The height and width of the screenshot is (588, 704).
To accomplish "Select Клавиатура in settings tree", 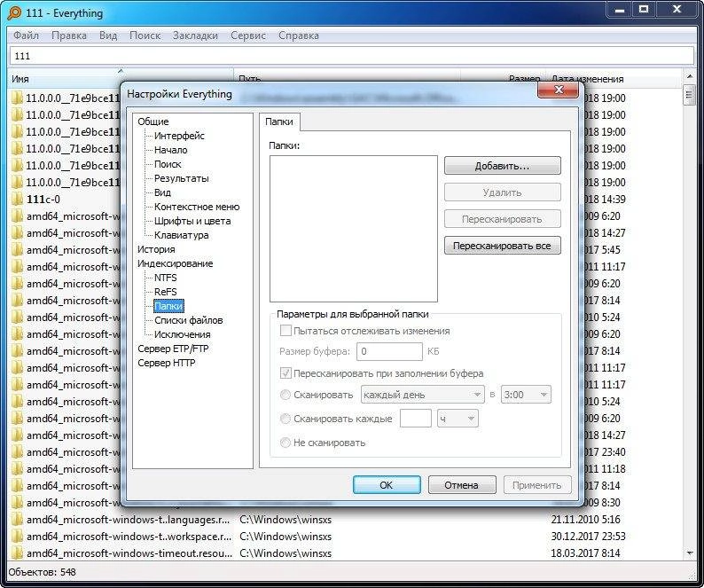I will click(182, 235).
